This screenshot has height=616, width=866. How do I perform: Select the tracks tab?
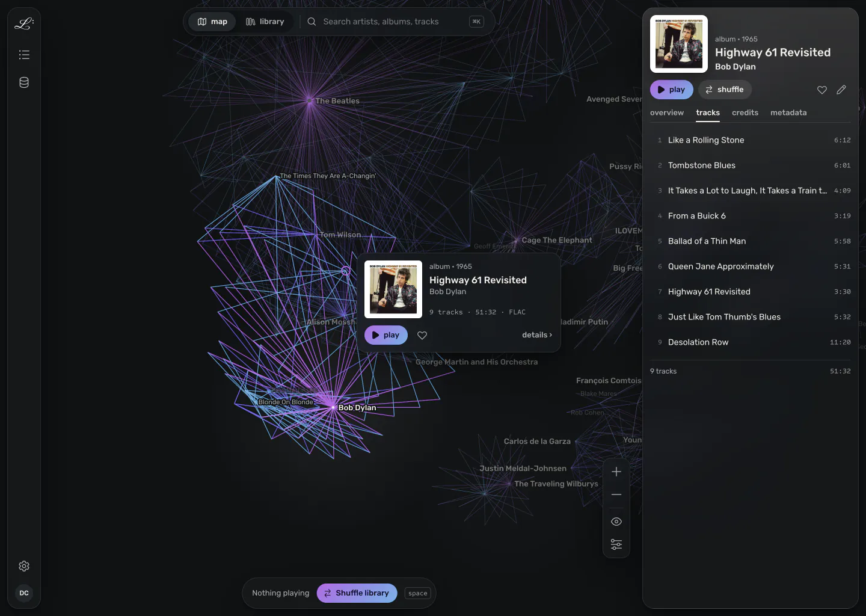(x=708, y=112)
